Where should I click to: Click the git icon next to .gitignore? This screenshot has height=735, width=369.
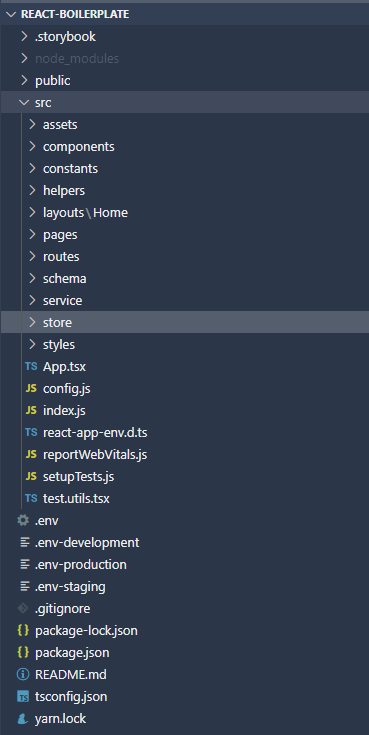click(23, 608)
